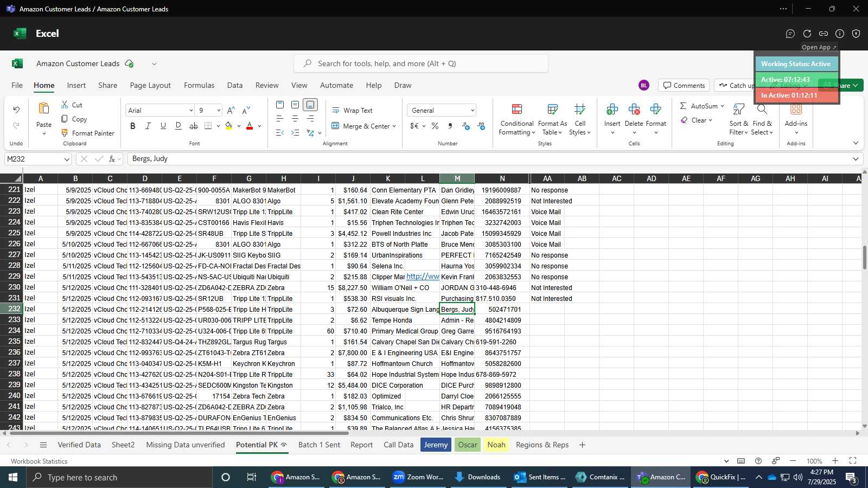The image size is (868, 488).
Task: Open Downloads from the Windows taskbar
Action: pyautogui.click(x=477, y=477)
